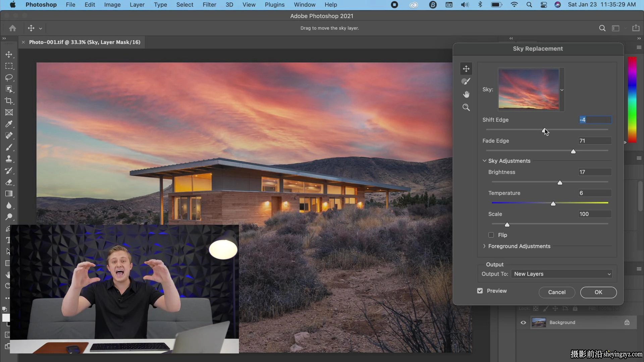Switch to the Photo-001.tif document tab
The height and width of the screenshot is (362, 644).
click(x=85, y=42)
